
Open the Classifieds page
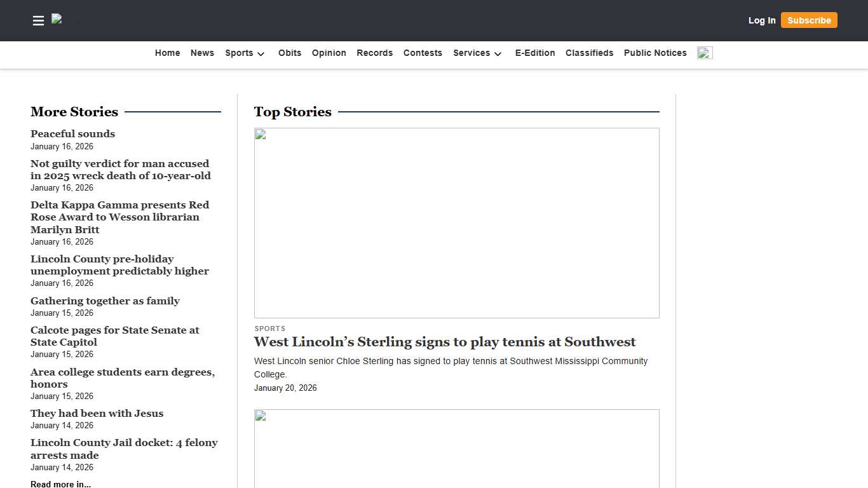point(589,53)
